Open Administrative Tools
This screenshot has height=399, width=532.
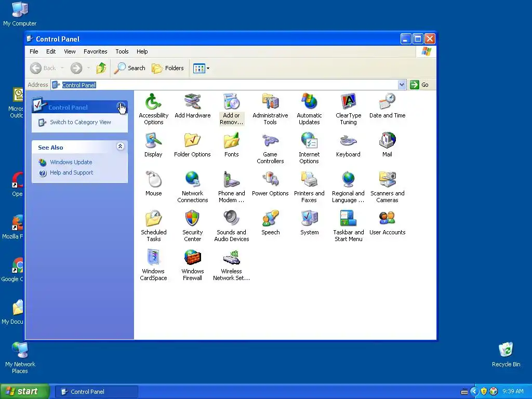pyautogui.click(x=270, y=109)
